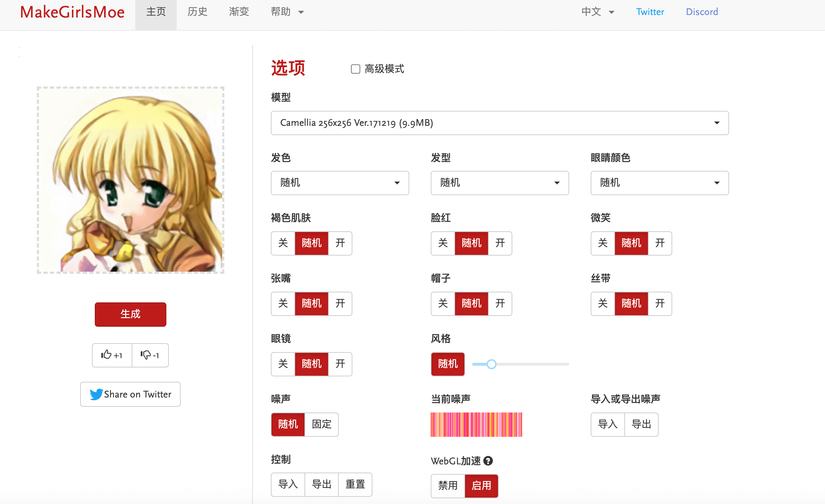Open the 中文 language dropdown
Screen dimensions: 825x504
pyautogui.click(x=598, y=12)
